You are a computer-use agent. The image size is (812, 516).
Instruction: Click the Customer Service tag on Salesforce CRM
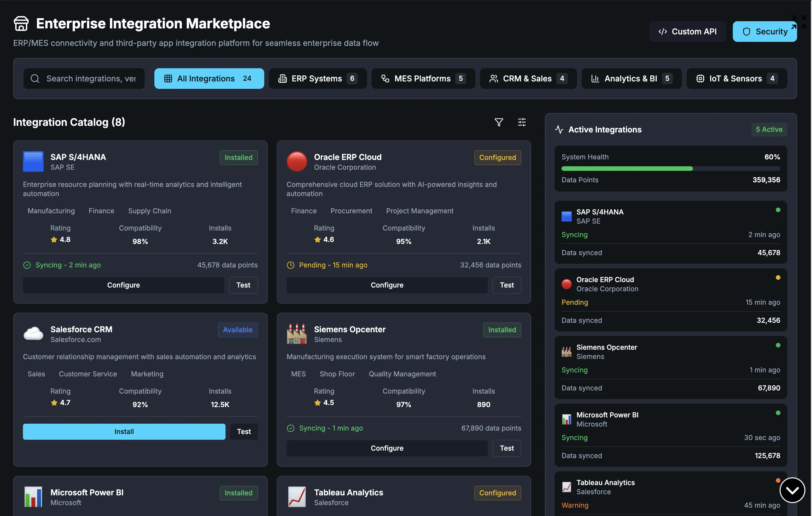pos(88,374)
